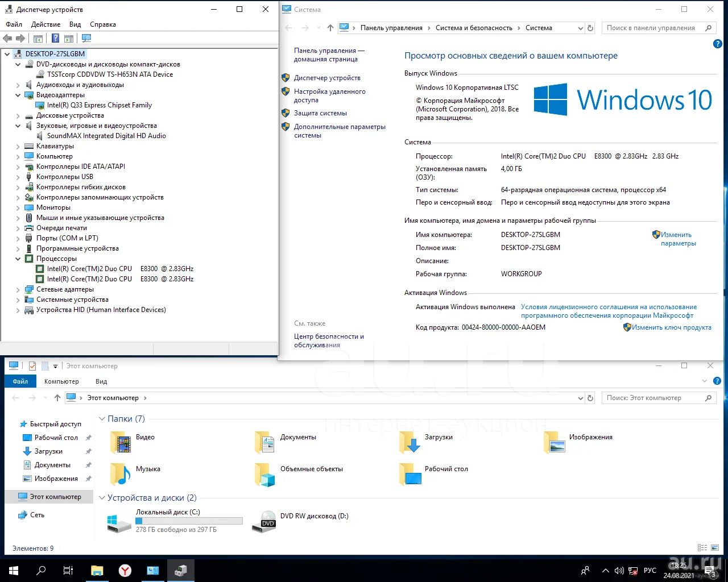Screen dimensions: 728x582
Task: Switch to Компьютер ribbon tab in Explorer
Action: 61,381
